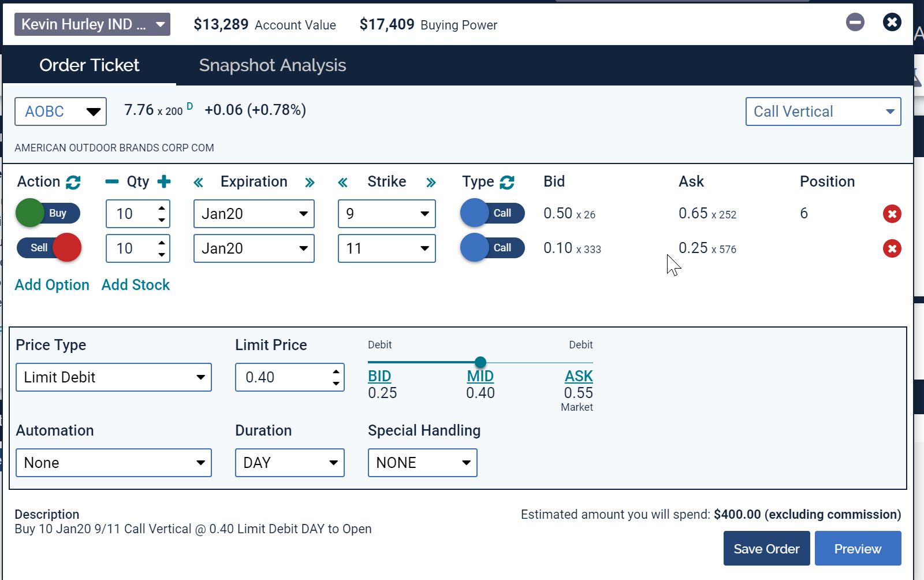Image resolution: width=924 pixels, height=580 pixels.
Task: Advance to next expiration with right arrows
Action: tap(310, 183)
